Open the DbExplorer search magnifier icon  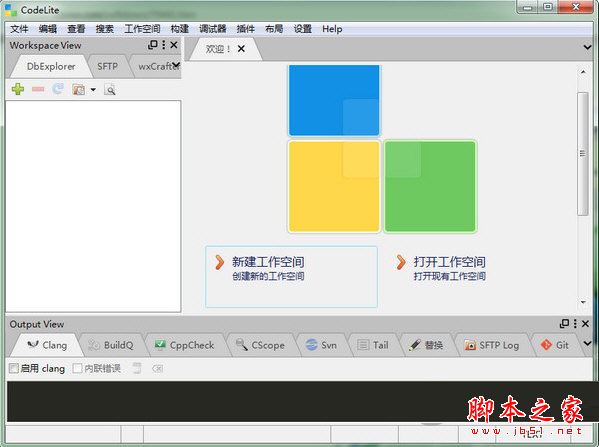(110, 90)
